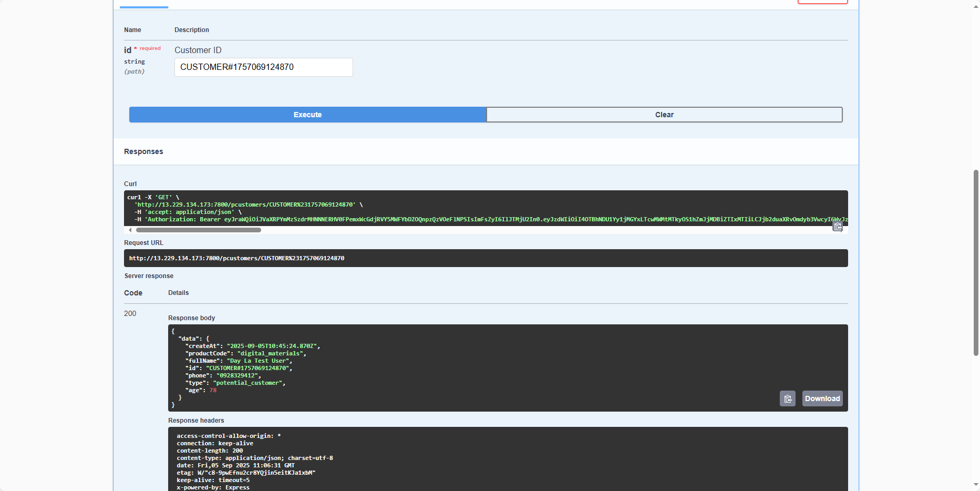Click the page vertical scrollbar thumb
This screenshot has width=980, height=491.
click(x=976, y=263)
